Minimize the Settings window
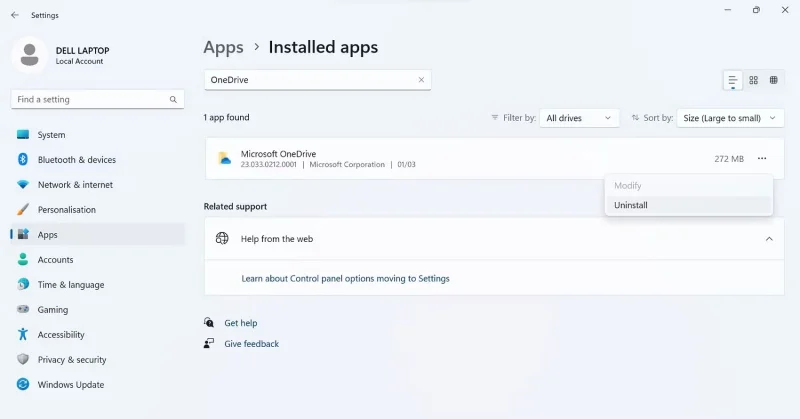Image resolution: width=800 pixels, height=419 pixels. click(x=728, y=10)
